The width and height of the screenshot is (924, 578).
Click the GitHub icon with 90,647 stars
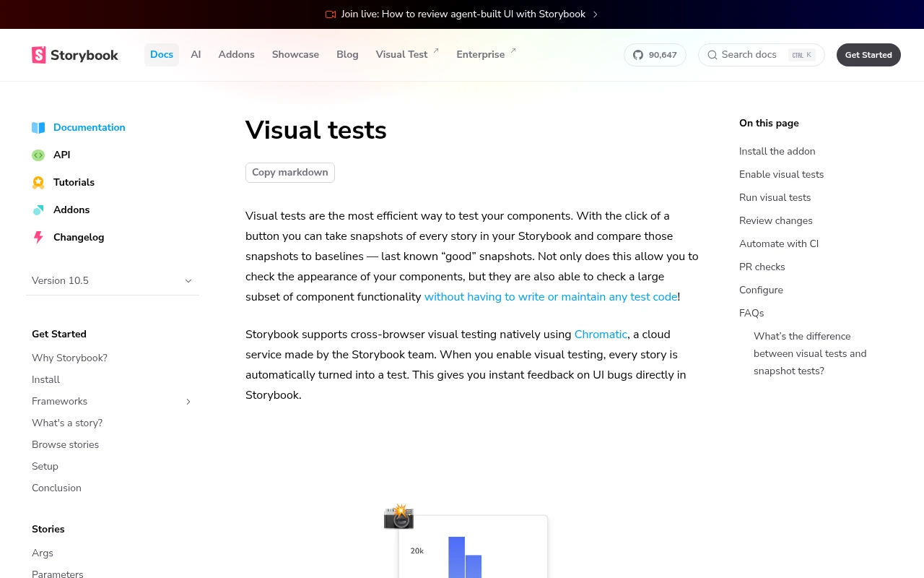click(638, 55)
